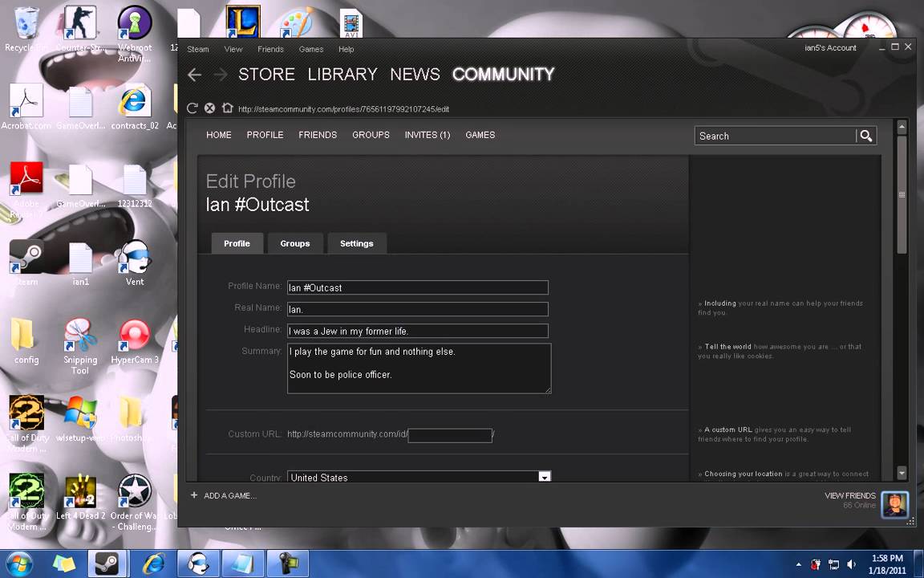924x578 pixels.
Task: Open the config folder on desktop
Action: [x=26, y=341]
